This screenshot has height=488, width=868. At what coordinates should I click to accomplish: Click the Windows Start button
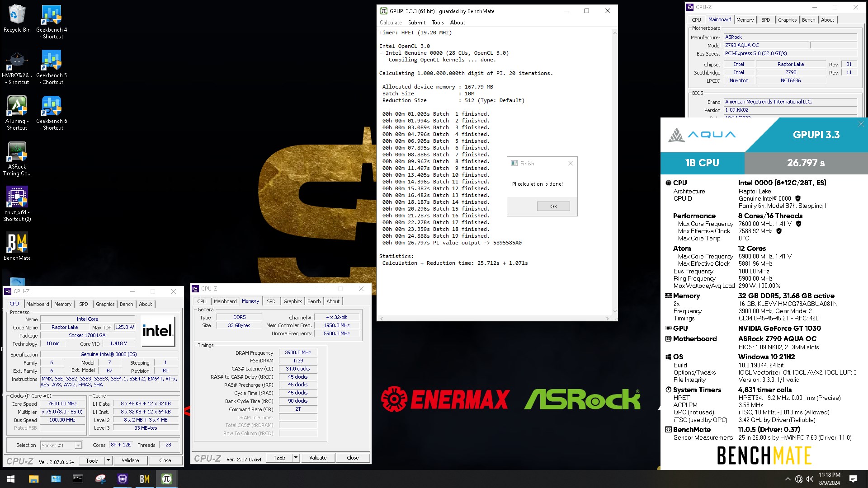[11, 479]
